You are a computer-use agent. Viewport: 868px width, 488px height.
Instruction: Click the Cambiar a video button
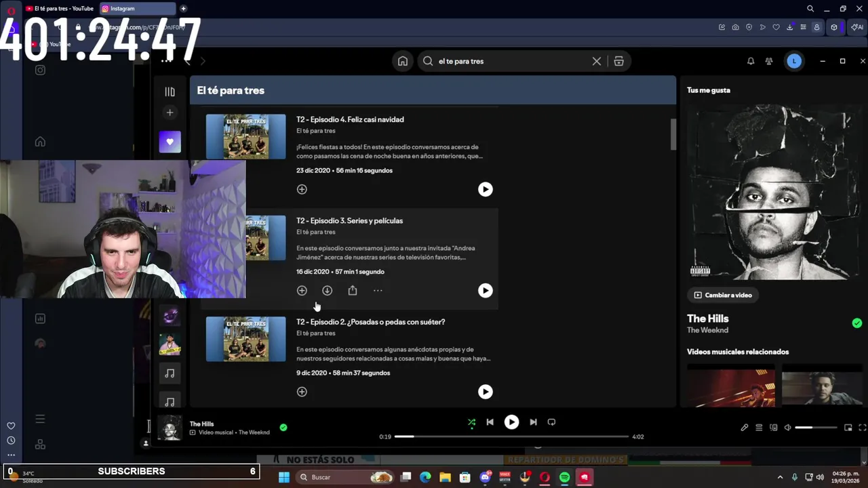[723, 295]
